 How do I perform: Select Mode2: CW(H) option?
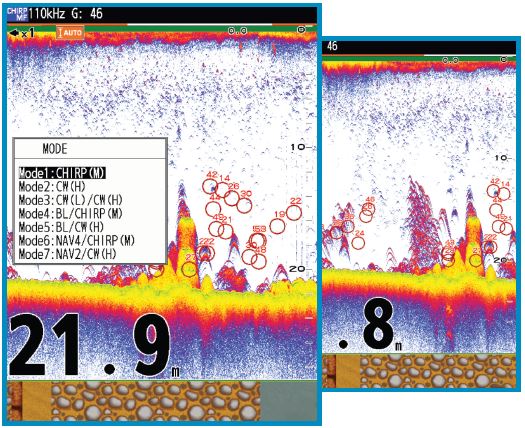pos(52,187)
